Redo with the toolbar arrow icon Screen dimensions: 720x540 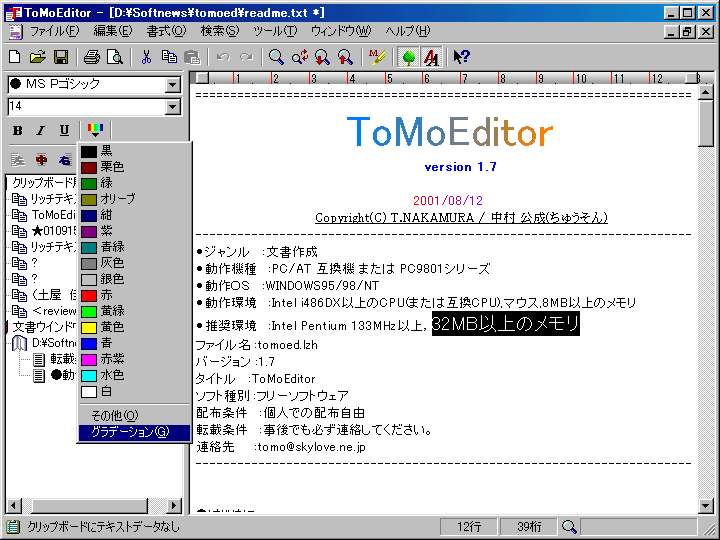246,57
